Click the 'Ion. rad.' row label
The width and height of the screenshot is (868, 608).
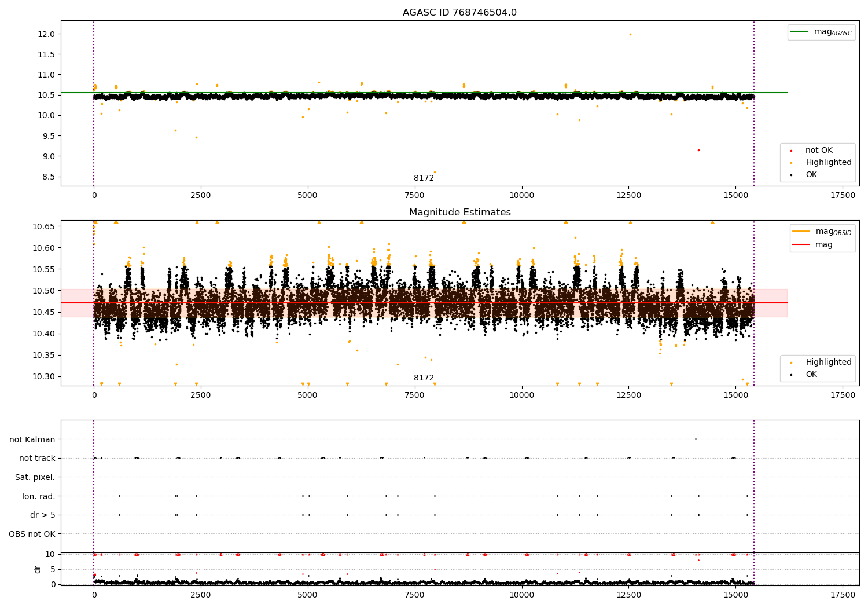point(39,496)
